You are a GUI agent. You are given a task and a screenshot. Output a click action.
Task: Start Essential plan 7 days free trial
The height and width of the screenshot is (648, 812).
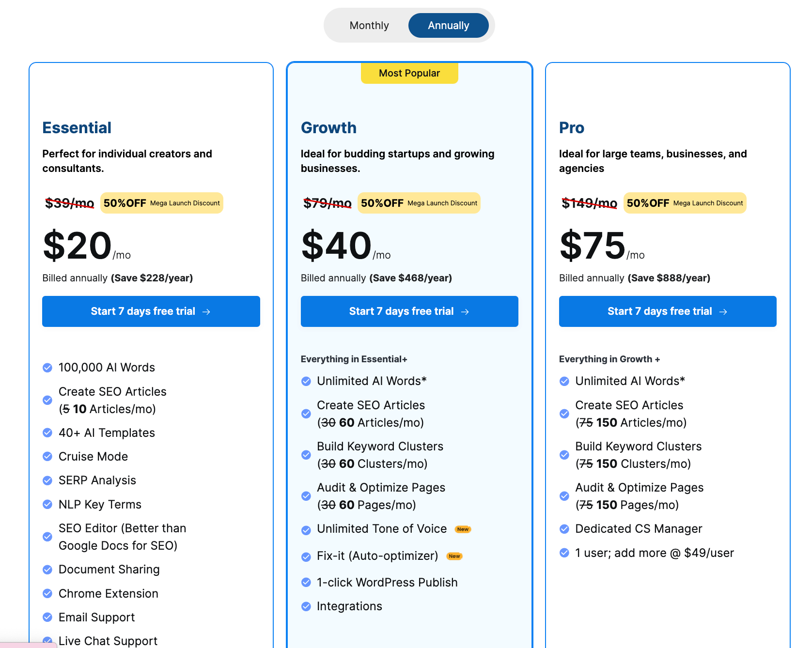click(x=151, y=311)
